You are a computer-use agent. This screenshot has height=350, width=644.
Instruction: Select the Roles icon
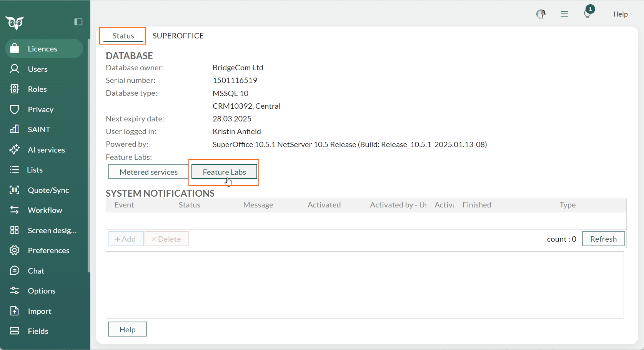coord(15,89)
